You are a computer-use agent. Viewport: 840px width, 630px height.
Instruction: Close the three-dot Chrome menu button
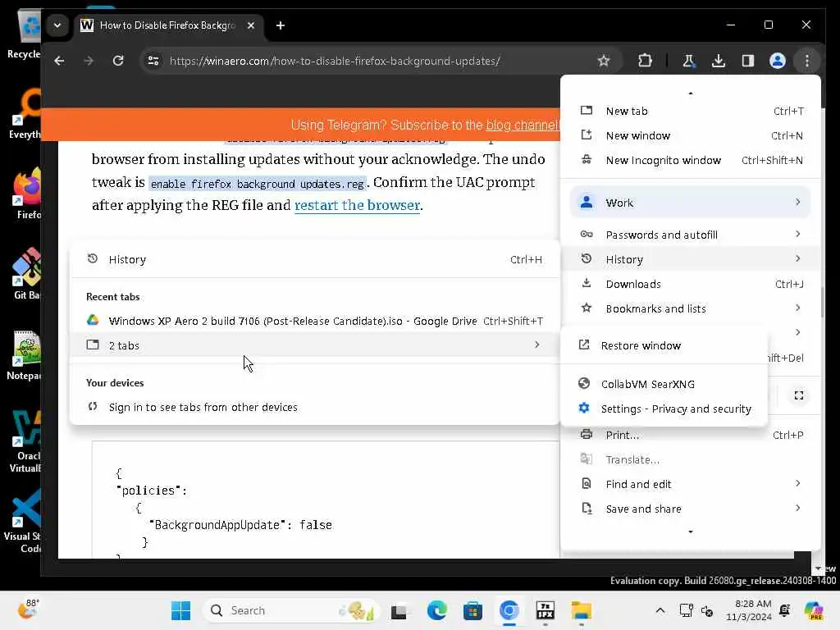coord(807,61)
